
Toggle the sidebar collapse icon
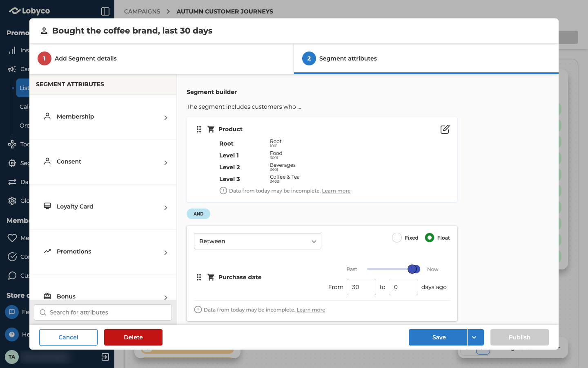pos(105,11)
